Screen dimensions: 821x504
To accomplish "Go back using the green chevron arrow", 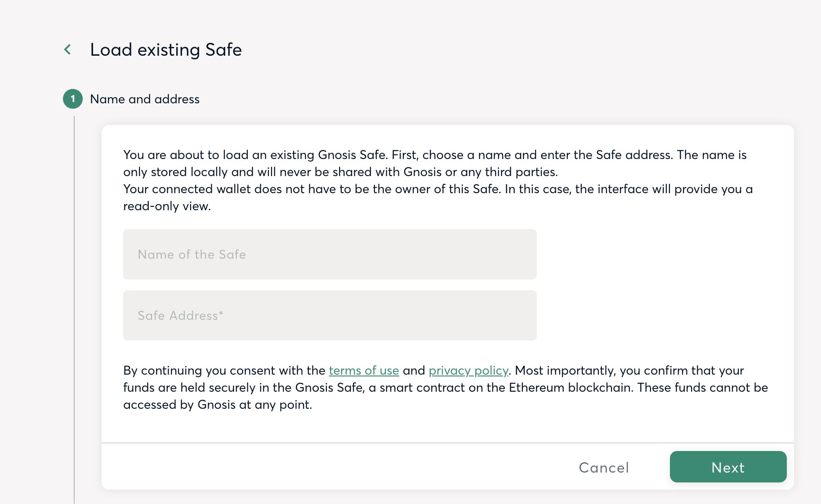I will (x=68, y=49).
